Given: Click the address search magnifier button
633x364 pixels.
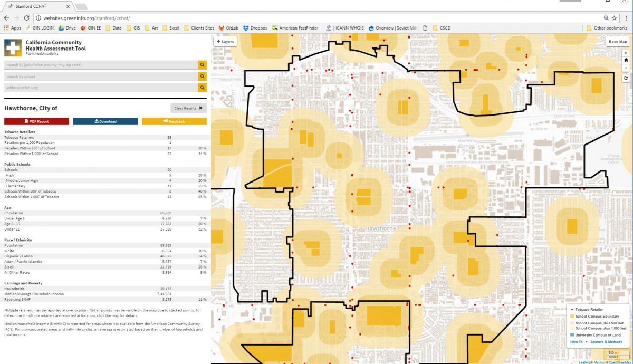Looking at the screenshot, I should (202, 88).
